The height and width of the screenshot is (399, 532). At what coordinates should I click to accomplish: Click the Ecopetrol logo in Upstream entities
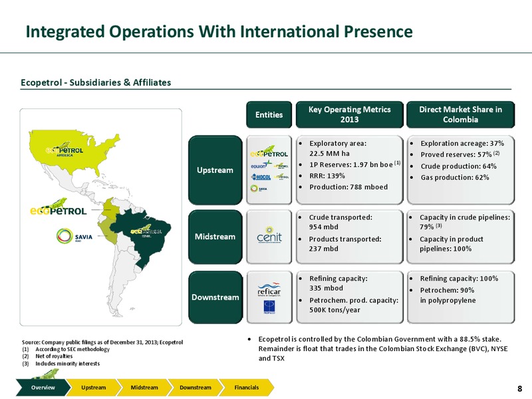pyautogui.click(x=269, y=152)
